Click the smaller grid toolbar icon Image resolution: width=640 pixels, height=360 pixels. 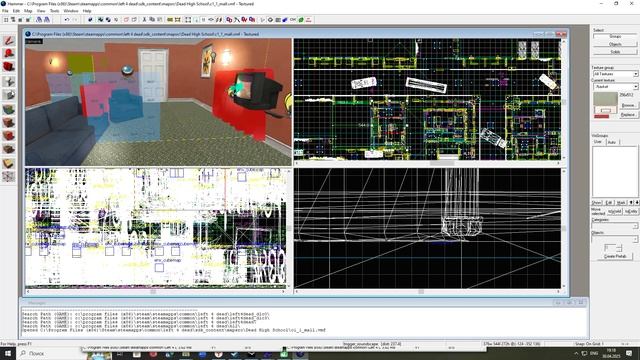21,20
